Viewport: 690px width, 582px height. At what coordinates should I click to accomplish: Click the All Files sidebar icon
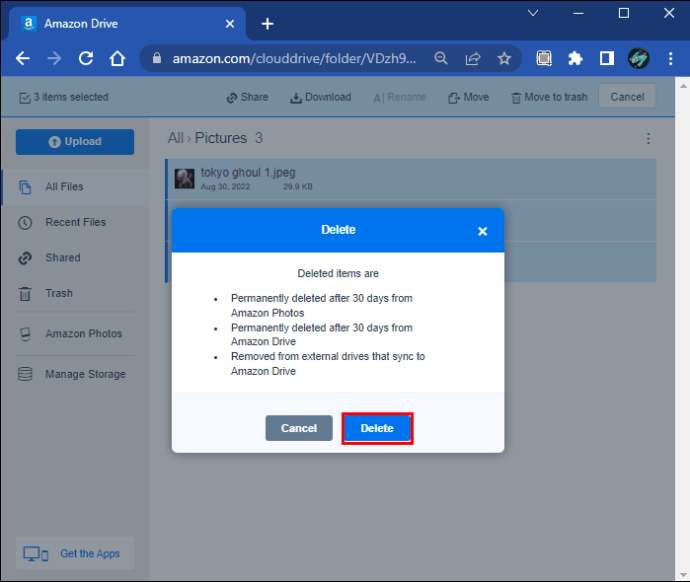[x=25, y=187]
